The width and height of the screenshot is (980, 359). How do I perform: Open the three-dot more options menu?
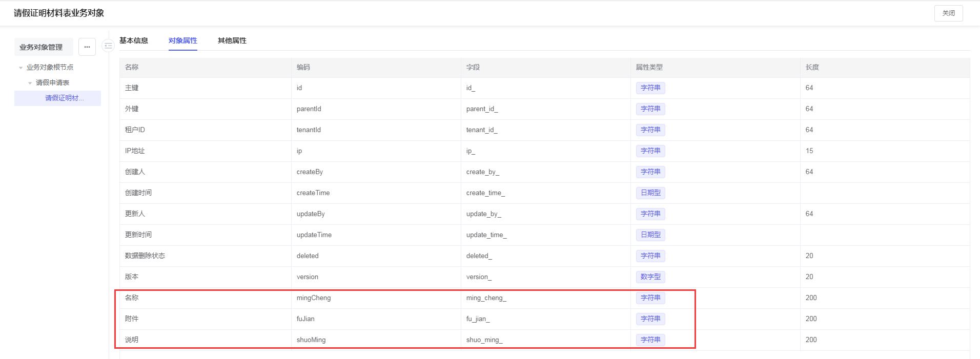coord(87,47)
